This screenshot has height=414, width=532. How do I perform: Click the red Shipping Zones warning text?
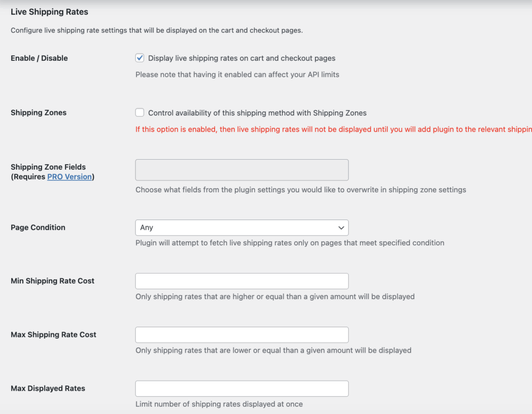coord(332,130)
